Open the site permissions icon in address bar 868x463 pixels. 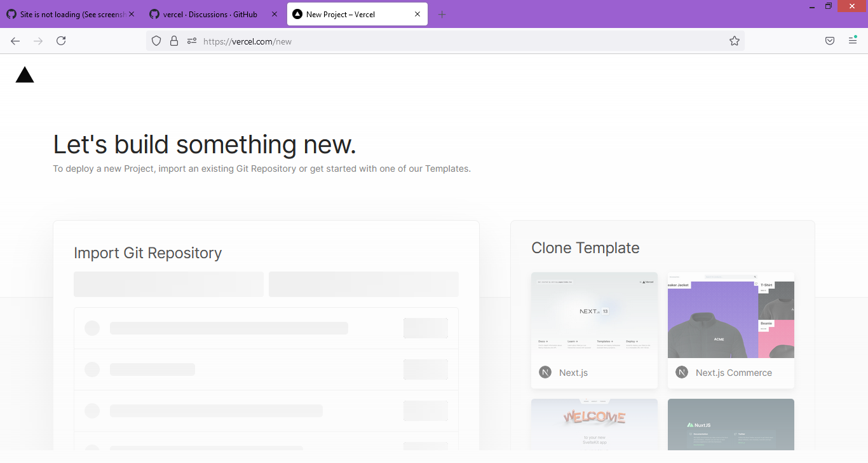click(192, 41)
